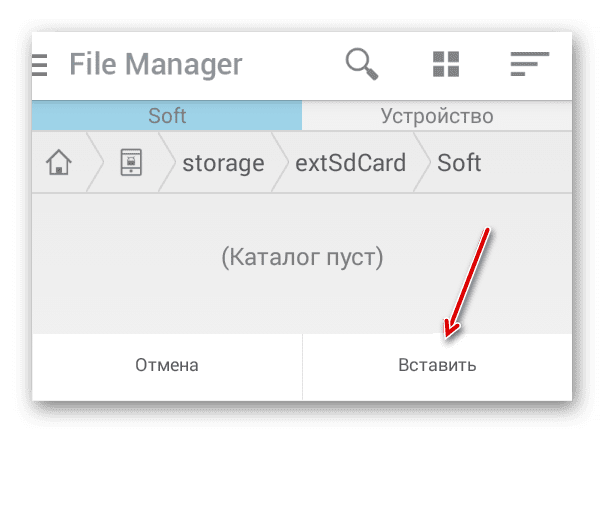The width and height of the screenshot is (604, 513).
Task: Click empty breadcrumb bar area right of Soft
Action: pos(527,162)
